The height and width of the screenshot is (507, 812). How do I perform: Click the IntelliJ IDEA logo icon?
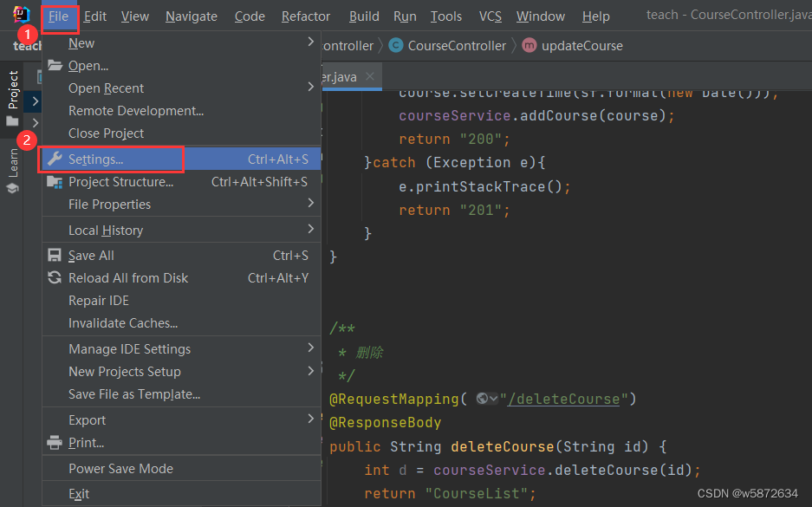point(20,14)
